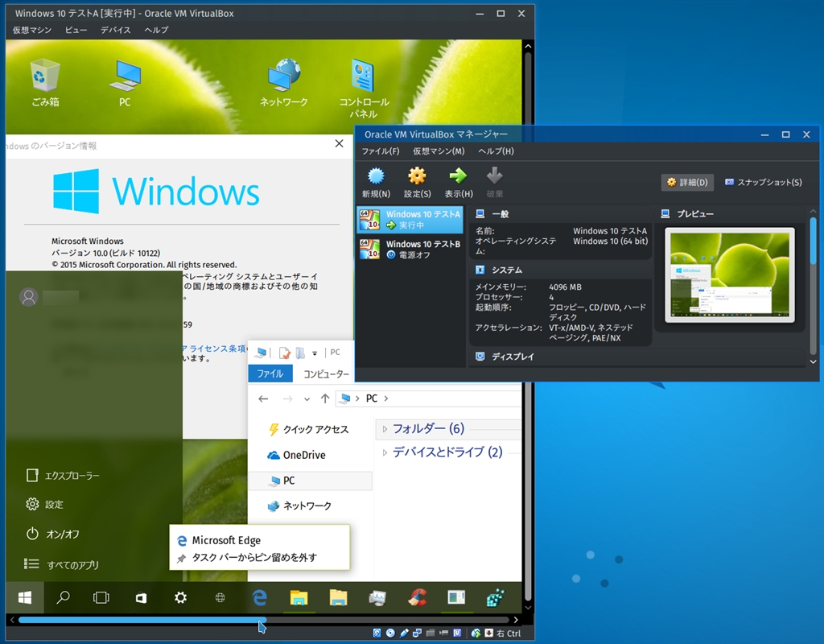
Task: Click エクスプローラー in Start menu
Action: pyautogui.click(x=63, y=475)
